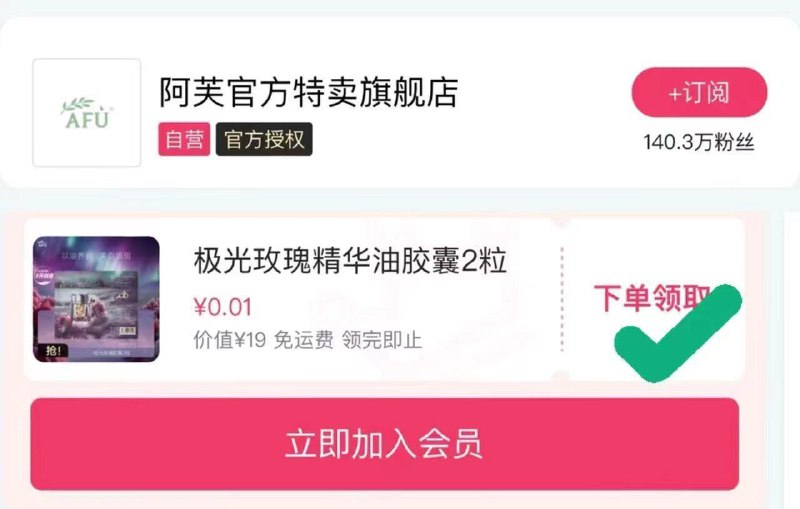Open the AFU store logo
The height and width of the screenshot is (509, 800).
(x=87, y=113)
